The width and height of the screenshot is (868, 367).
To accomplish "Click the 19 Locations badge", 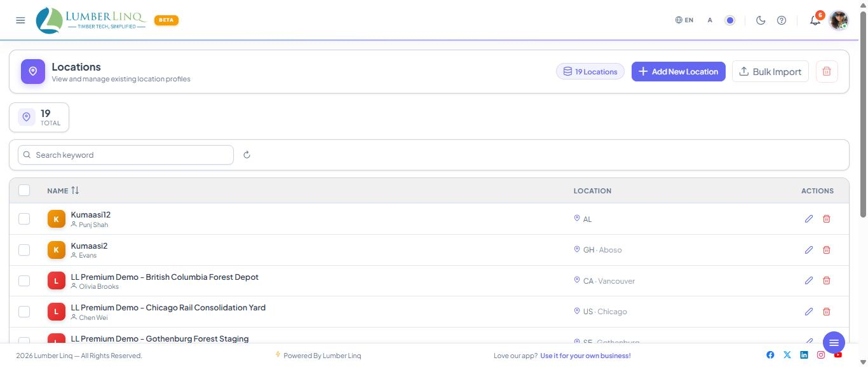I will pyautogui.click(x=590, y=71).
